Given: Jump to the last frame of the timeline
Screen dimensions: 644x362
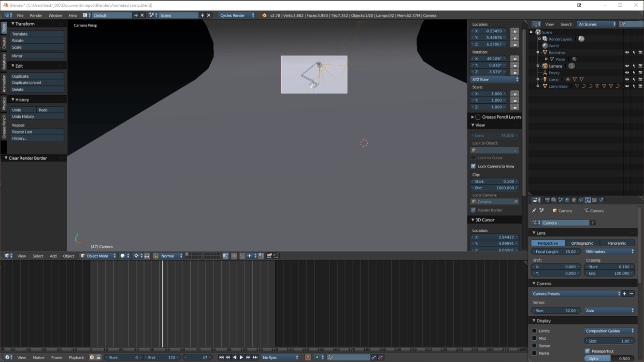Looking at the screenshot, I should click(255, 358).
